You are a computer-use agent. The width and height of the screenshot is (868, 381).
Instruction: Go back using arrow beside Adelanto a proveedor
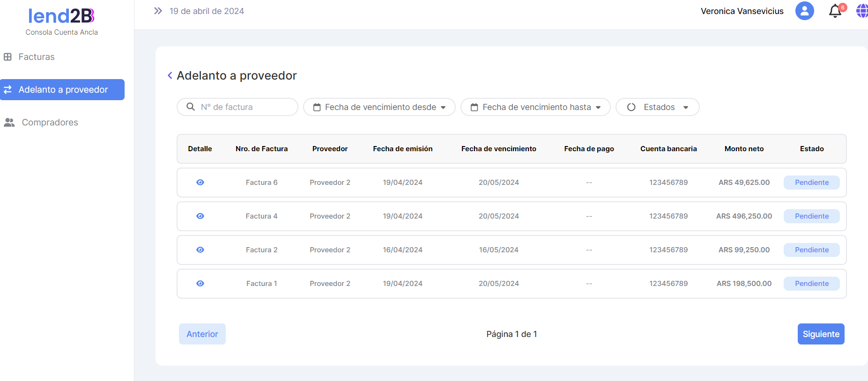tap(170, 75)
